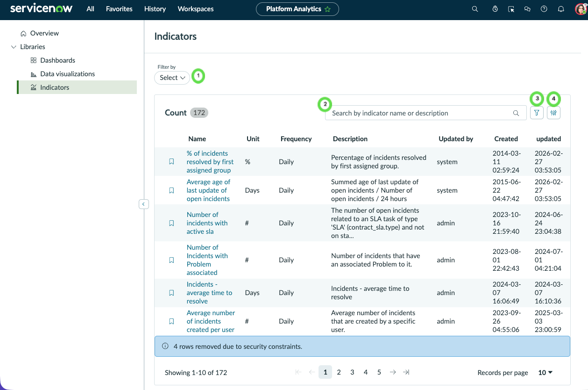Screen dimensions: 588x390
Task: Go to page 2
Action: [339, 372]
